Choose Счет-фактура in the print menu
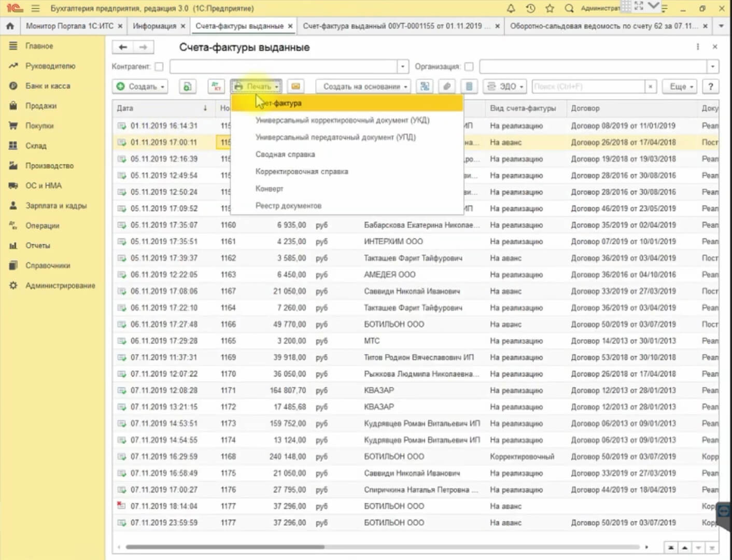This screenshot has height=560, width=732. tap(347, 103)
